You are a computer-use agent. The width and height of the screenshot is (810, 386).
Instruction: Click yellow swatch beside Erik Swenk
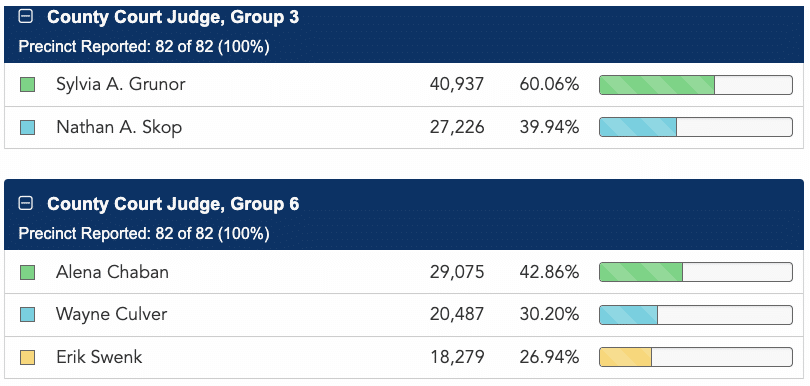tap(27, 358)
